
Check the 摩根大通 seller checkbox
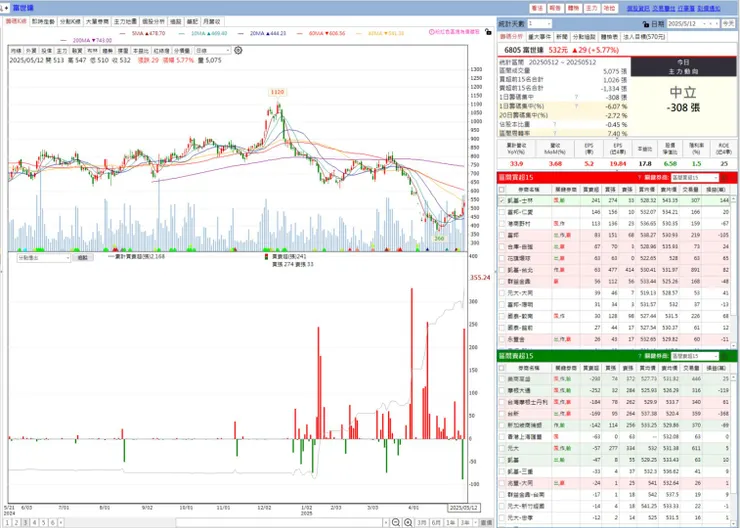coord(502,391)
